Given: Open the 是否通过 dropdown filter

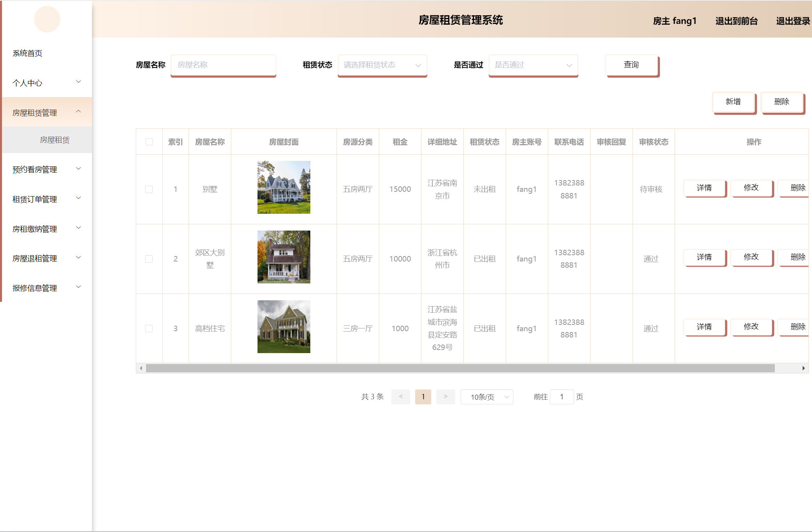Looking at the screenshot, I should (533, 65).
